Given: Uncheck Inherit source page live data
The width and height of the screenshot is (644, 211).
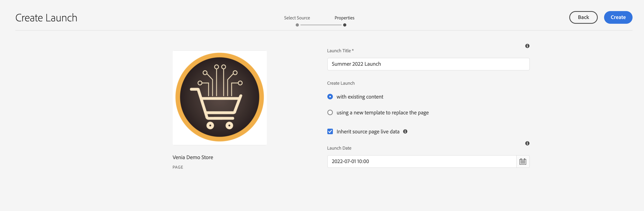Looking at the screenshot, I should point(330,132).
